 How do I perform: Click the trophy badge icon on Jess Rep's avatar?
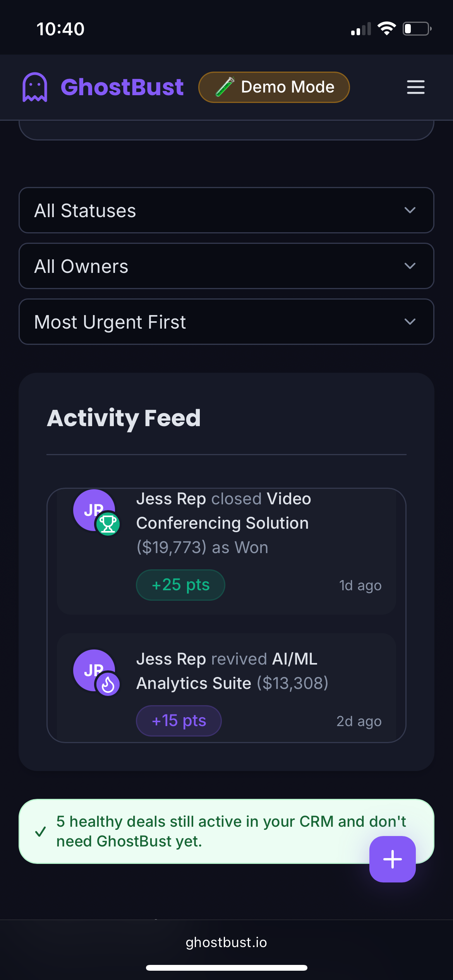(x=108, y=524)
